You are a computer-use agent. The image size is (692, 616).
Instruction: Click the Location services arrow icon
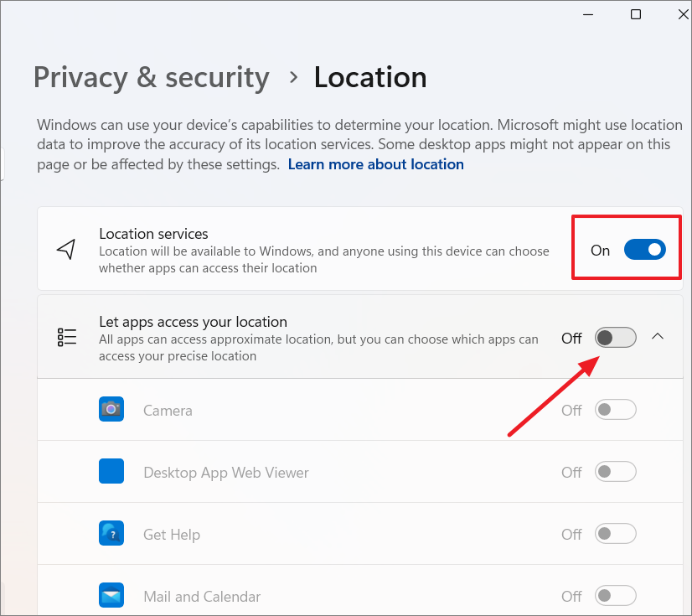pyautogui.click(x=66, y=250)
